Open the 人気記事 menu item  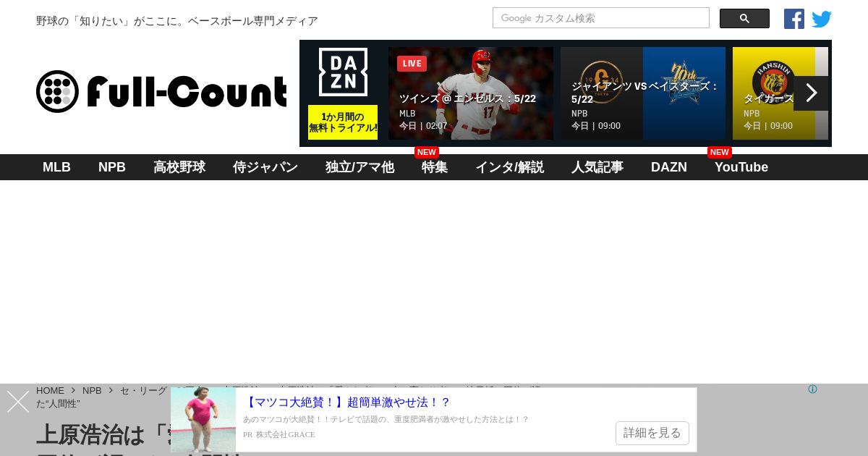pyautogui.click(x=597, y=167)
